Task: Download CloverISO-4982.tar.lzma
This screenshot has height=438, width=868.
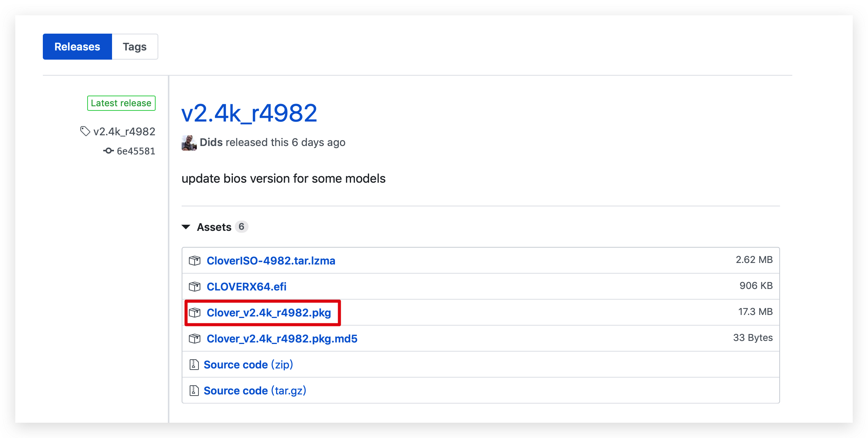Action: [x=271, y=261]
